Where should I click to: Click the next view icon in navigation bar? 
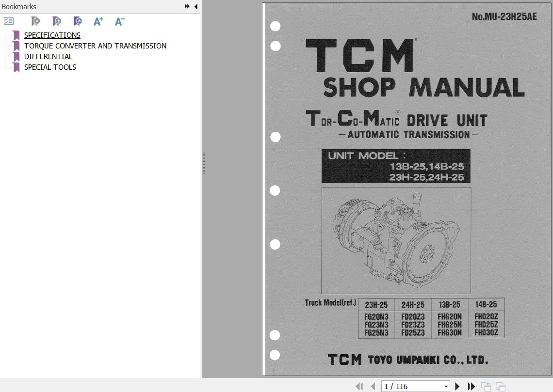(500, 386)
